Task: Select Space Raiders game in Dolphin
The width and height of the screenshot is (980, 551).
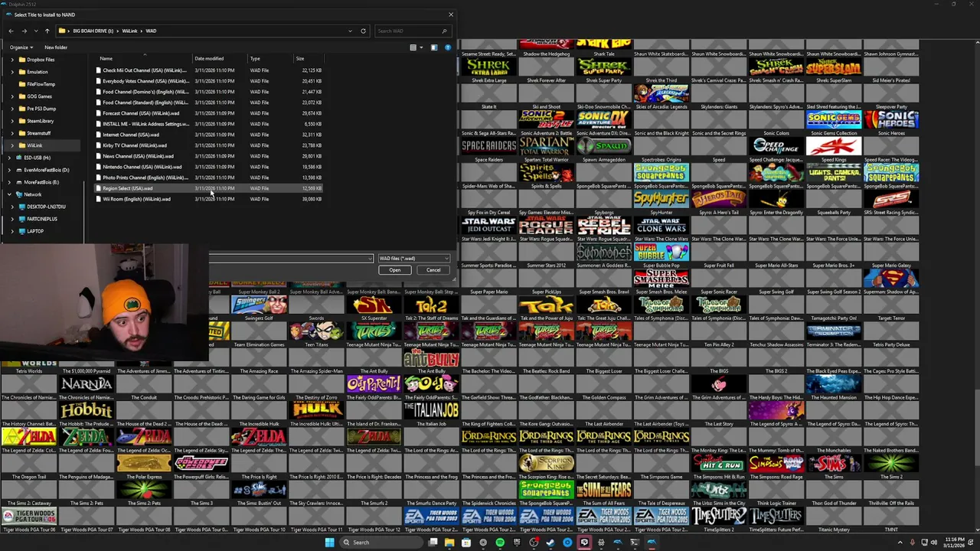Action: (489, 150)
